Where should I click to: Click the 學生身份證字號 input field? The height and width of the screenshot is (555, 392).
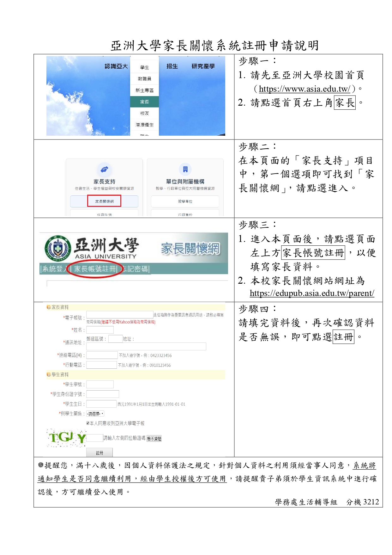[103, 394]
